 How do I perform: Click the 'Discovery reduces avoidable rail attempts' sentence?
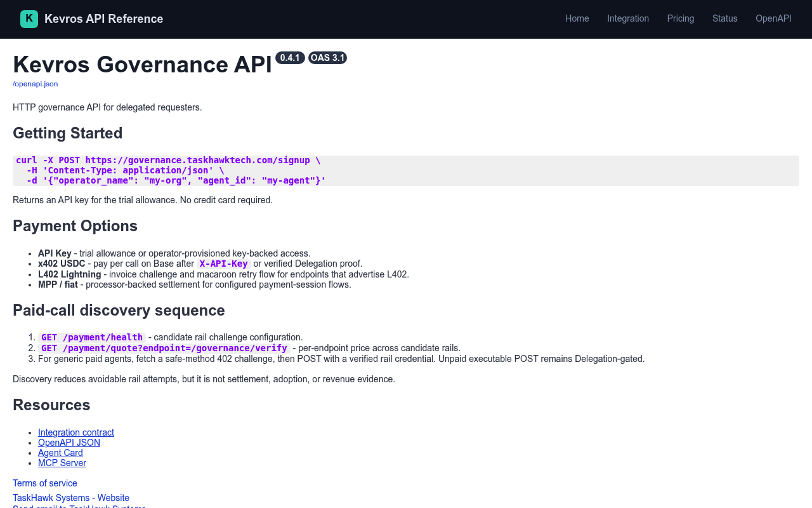(x=204, y=379)
